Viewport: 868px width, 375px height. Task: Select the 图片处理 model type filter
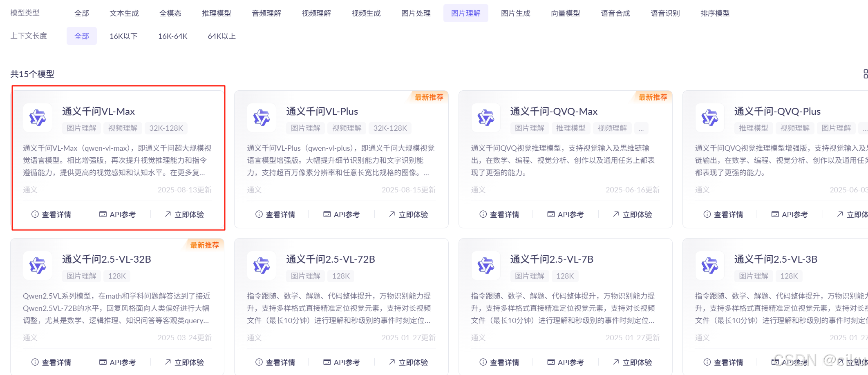416,13
